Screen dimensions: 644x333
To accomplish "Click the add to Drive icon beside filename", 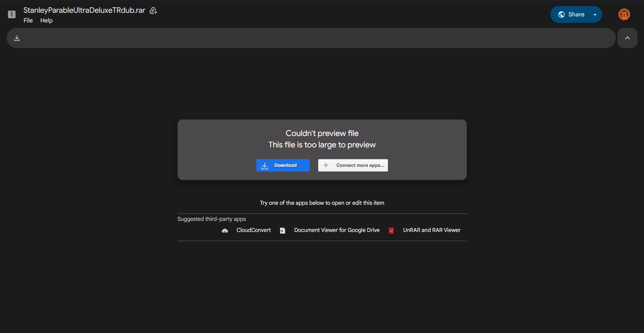I will [153, 11].
